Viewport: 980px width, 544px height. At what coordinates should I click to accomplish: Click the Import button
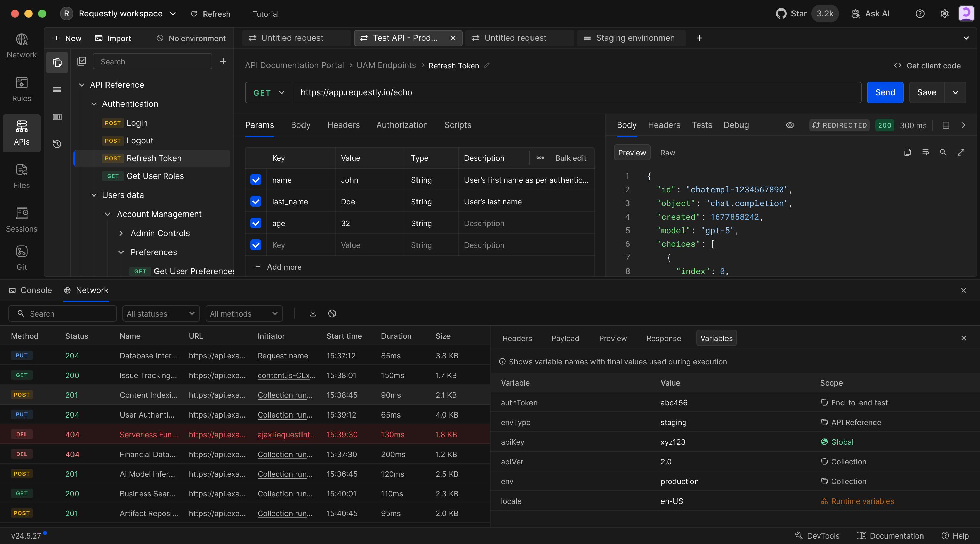(x=113, y=38)
